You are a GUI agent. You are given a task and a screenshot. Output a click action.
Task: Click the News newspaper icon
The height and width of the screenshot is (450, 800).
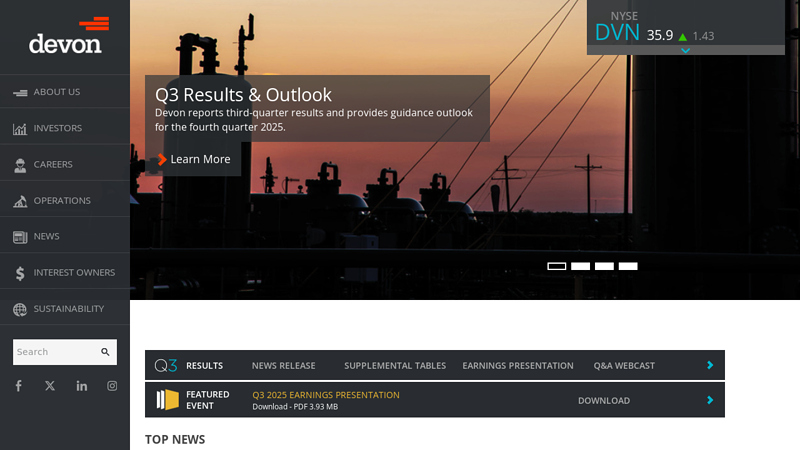point(20,237)
